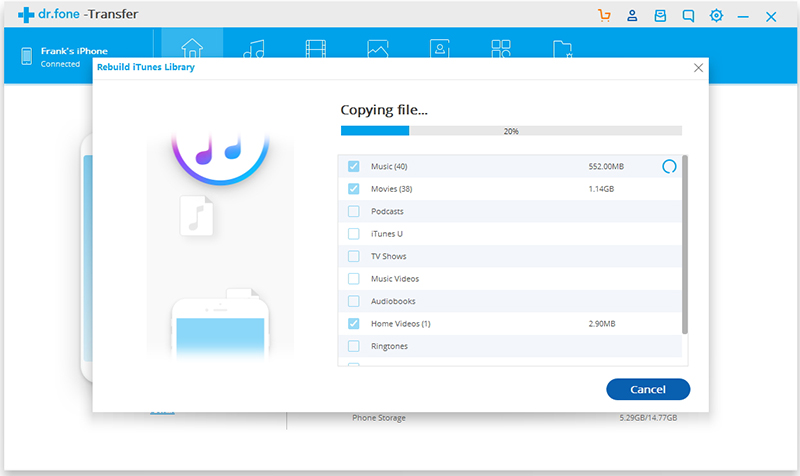Click the dr.fone logo icon
The image size is (800, 476).
tap(26, 15)
